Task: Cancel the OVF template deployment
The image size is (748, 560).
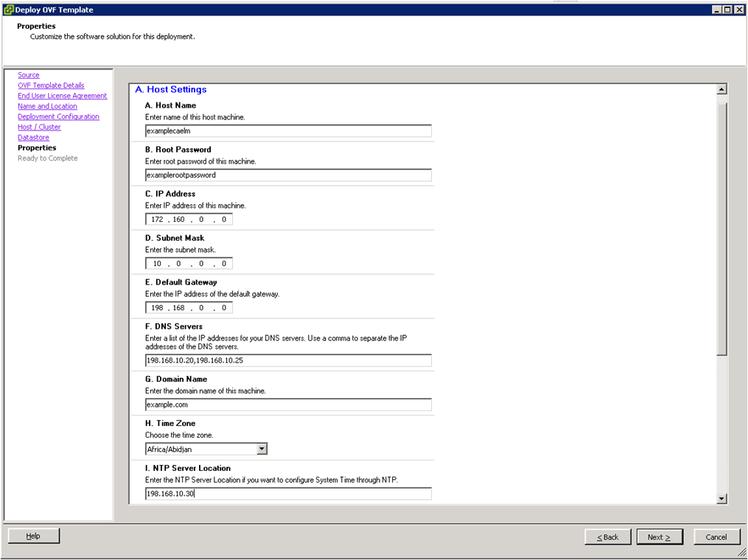Action: 716,536
